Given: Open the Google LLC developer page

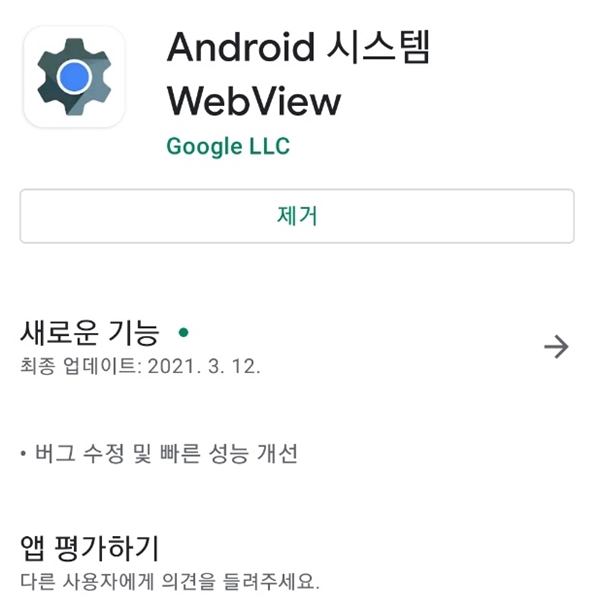Looking at the screenshot, I should (228, 146).
